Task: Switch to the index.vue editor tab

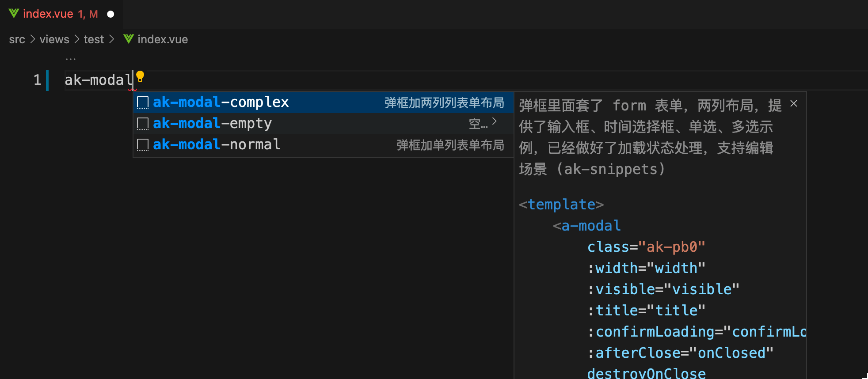Action: 48,14
